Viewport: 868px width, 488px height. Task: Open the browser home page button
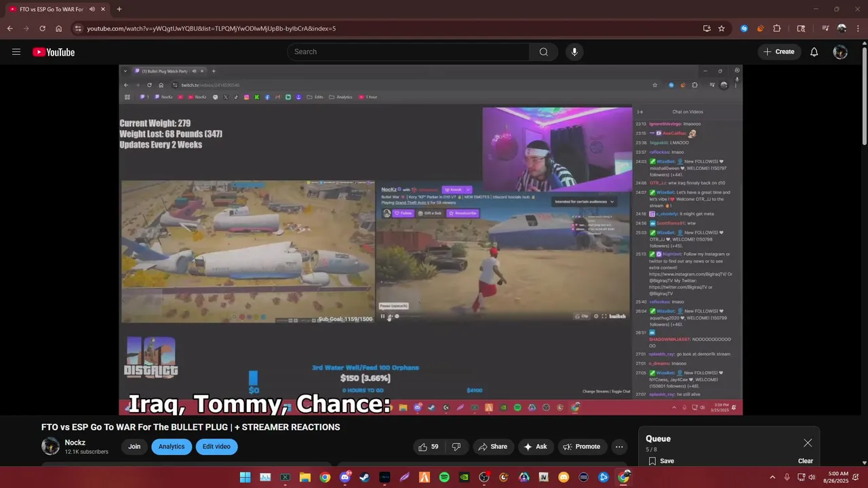(x=59, y=28)
